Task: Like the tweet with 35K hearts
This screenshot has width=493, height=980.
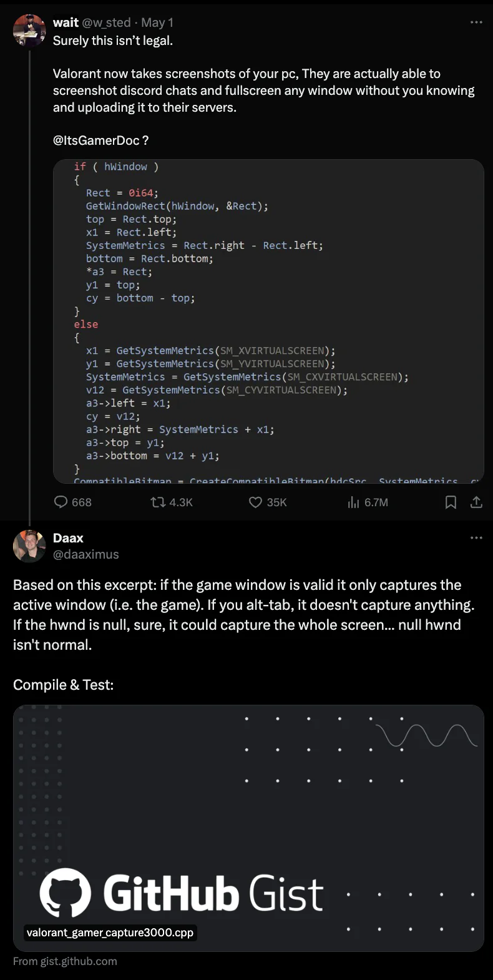Action: (x=268, y=502)
